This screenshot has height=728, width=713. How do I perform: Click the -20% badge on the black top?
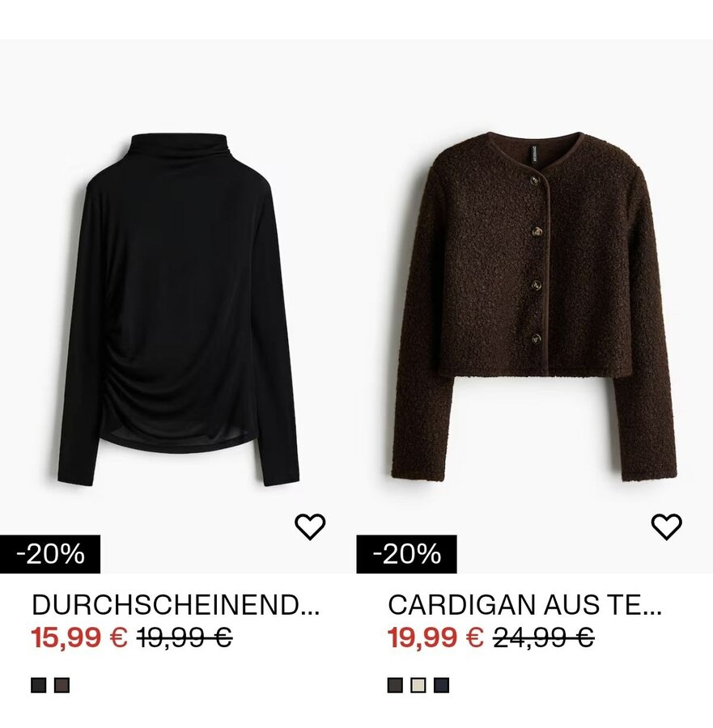[50, 554]
